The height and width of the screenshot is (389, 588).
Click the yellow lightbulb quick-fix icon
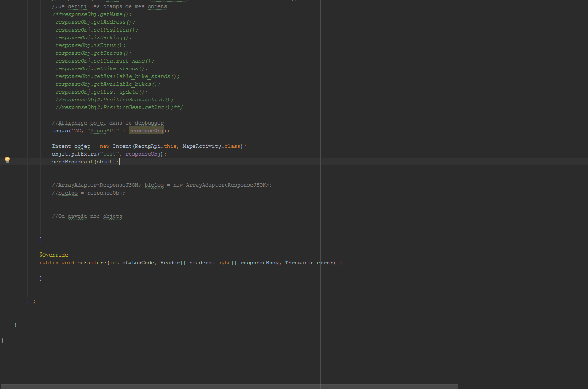7,160
